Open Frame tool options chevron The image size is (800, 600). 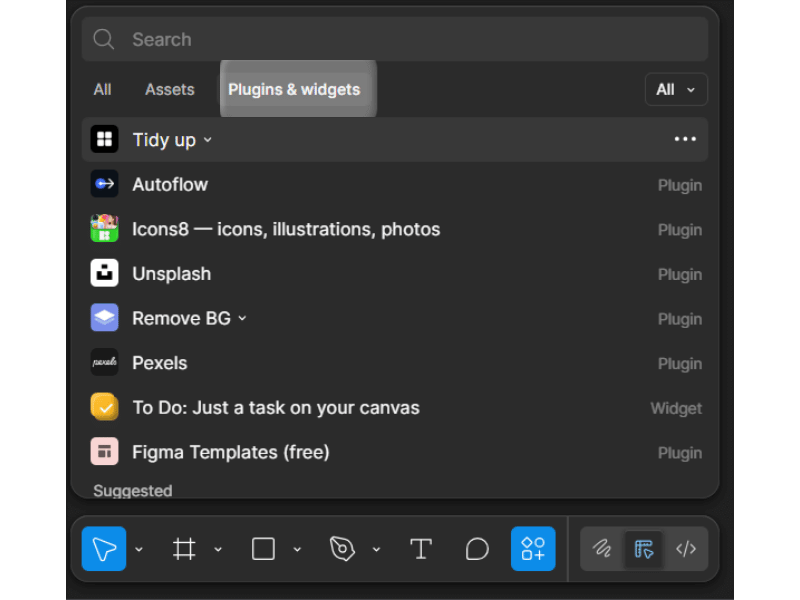click(x=218, y=549)
